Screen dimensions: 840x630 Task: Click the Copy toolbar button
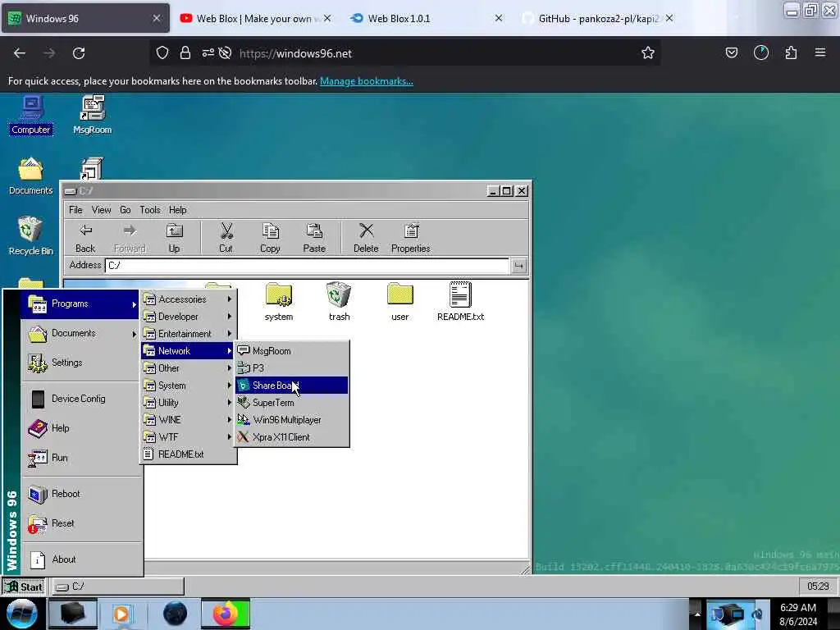coord(270,239)
